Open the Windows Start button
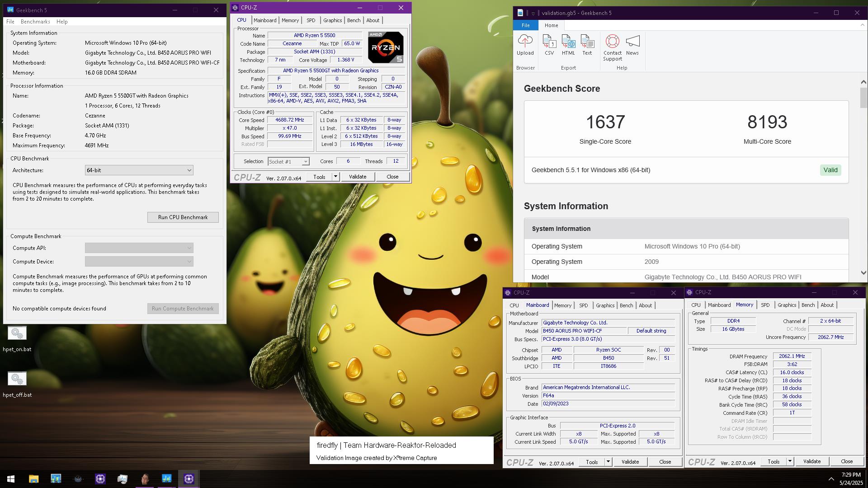Screen dimensions: 868x488 tap(11, 479)
